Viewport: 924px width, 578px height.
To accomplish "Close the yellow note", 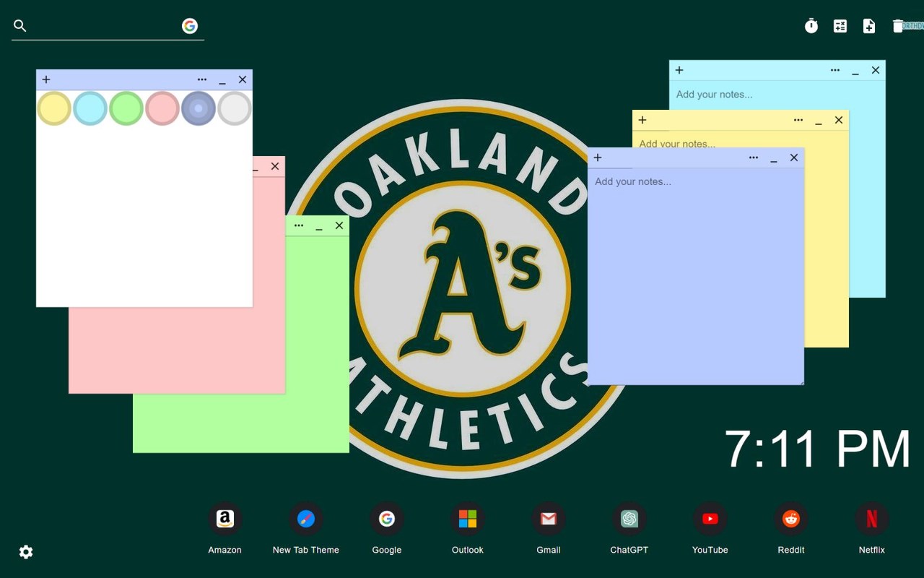I will pos(839,120).
